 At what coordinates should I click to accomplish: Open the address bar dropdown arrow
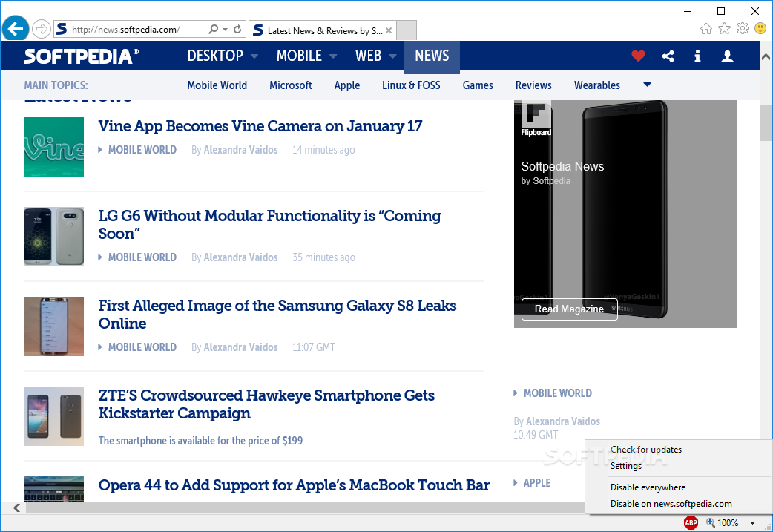pos(225,30)
